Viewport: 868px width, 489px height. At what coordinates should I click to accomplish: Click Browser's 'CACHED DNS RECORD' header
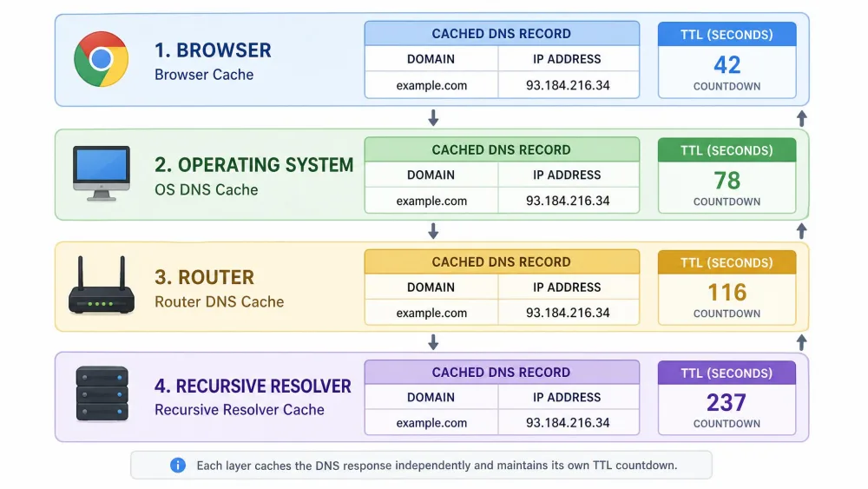[x=502, y=34]
